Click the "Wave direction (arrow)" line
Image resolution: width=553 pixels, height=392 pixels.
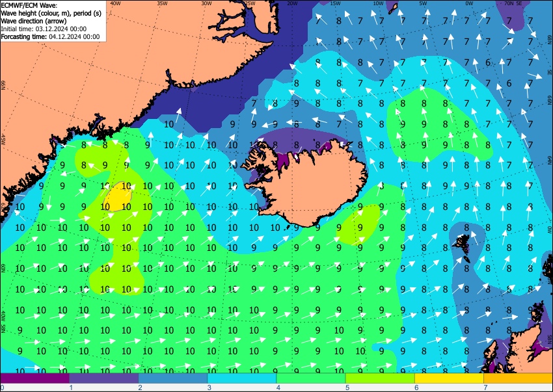[34, 21]
